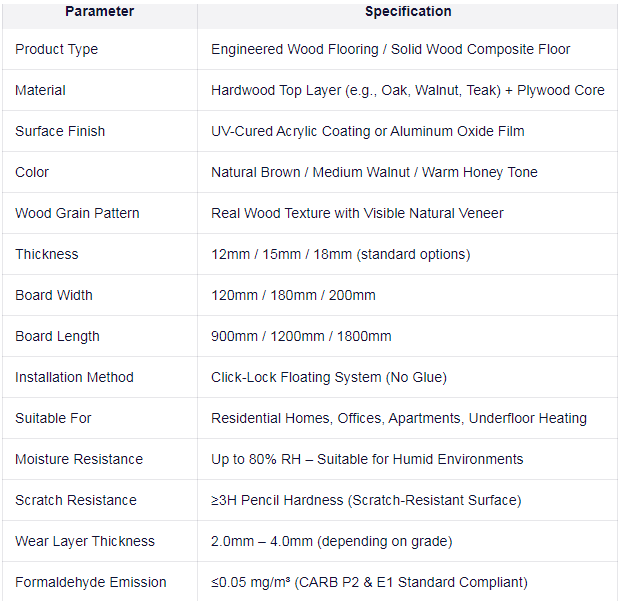Select the 3H Pencil Hardness specification

point(366,500)
